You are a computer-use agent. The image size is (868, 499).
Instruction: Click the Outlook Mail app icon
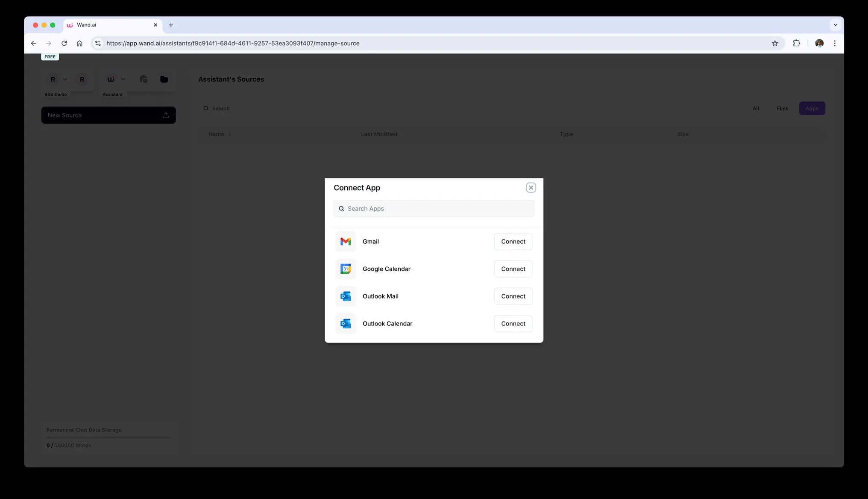345,296
